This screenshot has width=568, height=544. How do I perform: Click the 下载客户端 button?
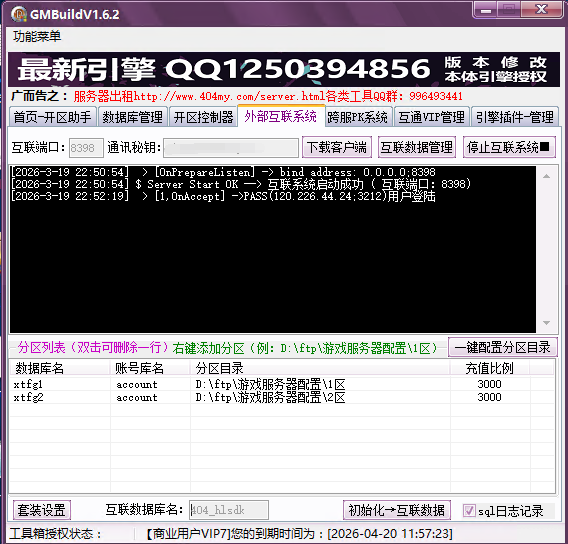[337, 147]
